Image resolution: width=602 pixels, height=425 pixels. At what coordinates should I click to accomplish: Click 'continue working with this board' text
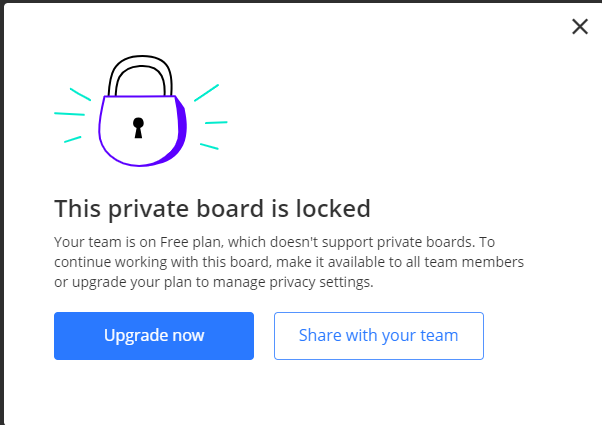162,262
